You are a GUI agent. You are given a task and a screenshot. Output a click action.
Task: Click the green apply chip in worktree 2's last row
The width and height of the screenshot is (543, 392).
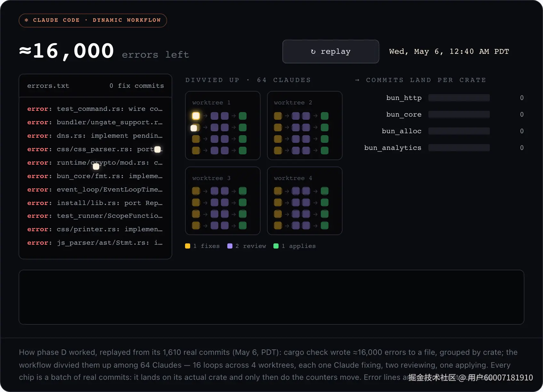point(325,151)
